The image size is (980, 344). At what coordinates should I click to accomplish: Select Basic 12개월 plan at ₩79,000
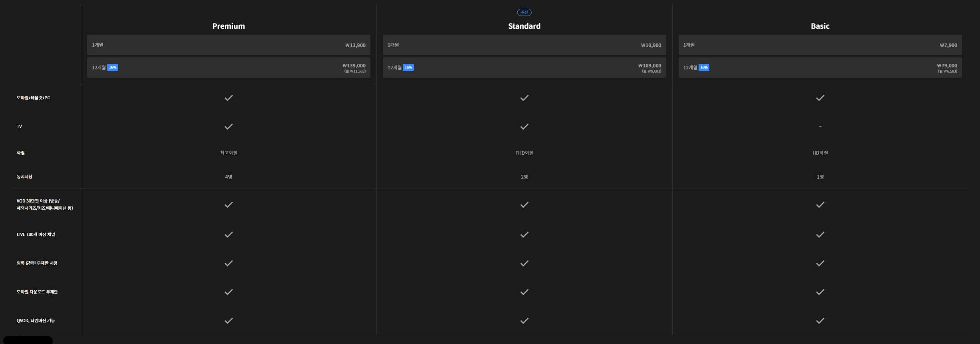click(820, 67)
